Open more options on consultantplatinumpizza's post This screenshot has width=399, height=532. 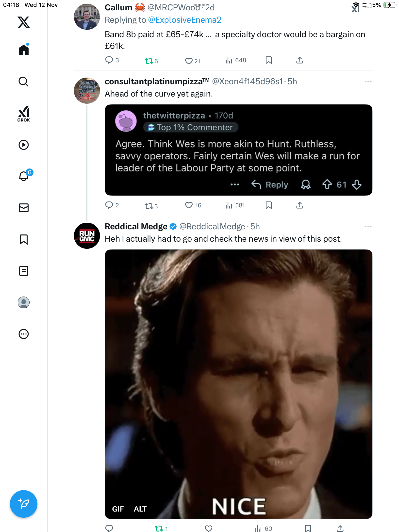[x=368, y=82]
